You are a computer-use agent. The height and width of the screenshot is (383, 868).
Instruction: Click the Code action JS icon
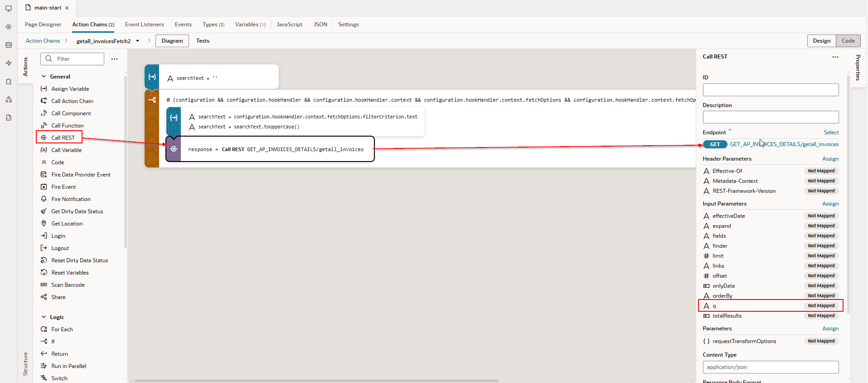[44, 162]
